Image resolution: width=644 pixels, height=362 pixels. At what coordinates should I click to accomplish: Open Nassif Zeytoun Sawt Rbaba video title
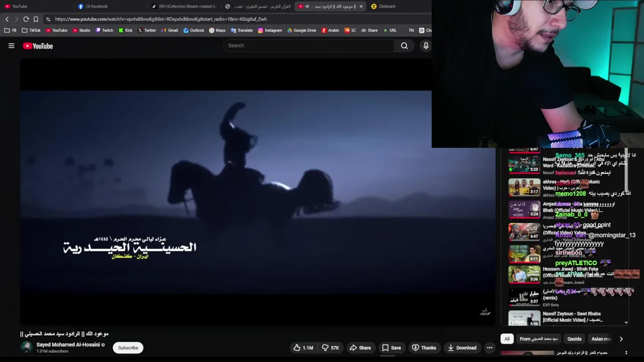point(572,317)
